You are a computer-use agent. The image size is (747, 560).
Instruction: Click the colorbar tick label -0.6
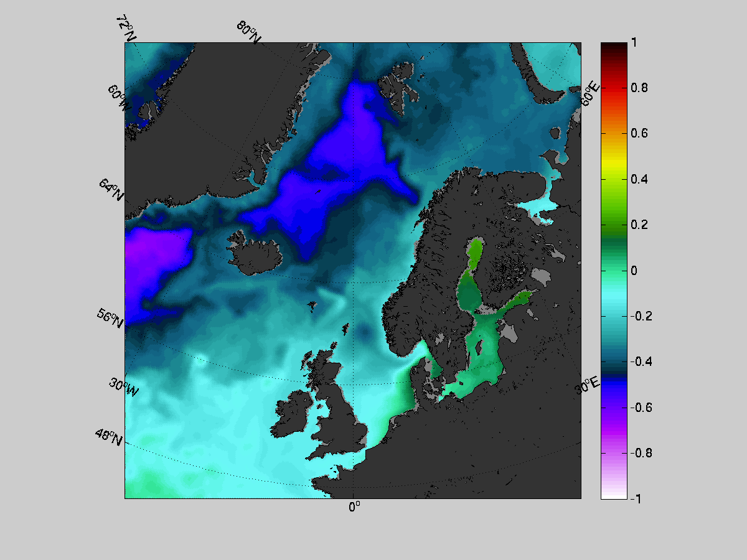pyautogui.click(x=640, y=407)
